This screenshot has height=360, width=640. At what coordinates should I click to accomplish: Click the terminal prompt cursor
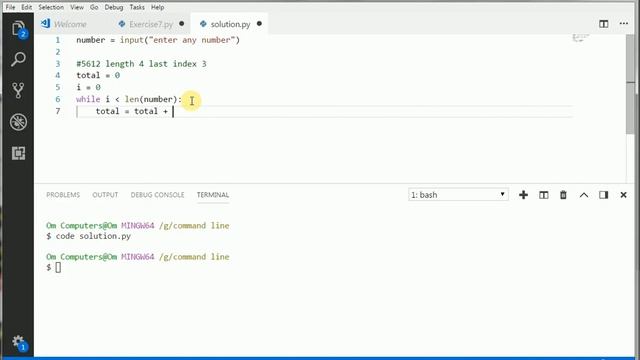[58, 267]
